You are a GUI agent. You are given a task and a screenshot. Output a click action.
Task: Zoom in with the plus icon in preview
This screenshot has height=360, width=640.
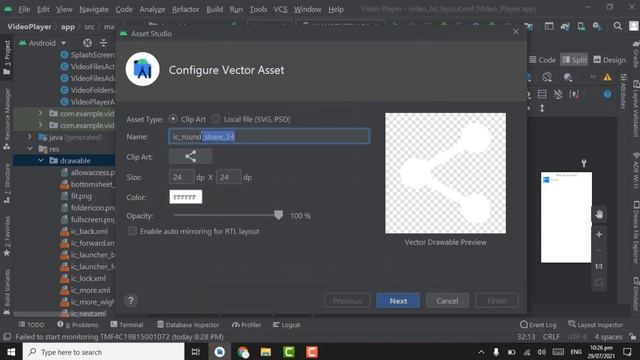599,234
